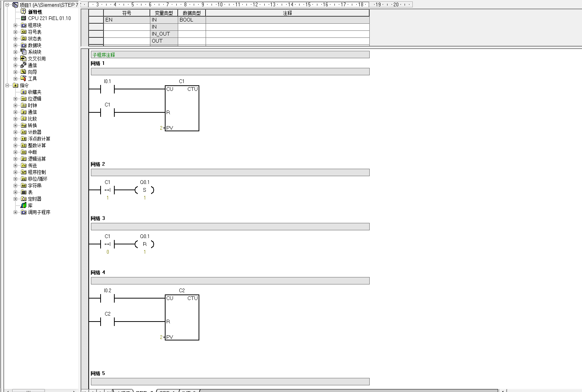The width and height of the screenshot is (582, 392).
Task: Expand the 计数器 instruction folder
Action: tap(15, 132)
